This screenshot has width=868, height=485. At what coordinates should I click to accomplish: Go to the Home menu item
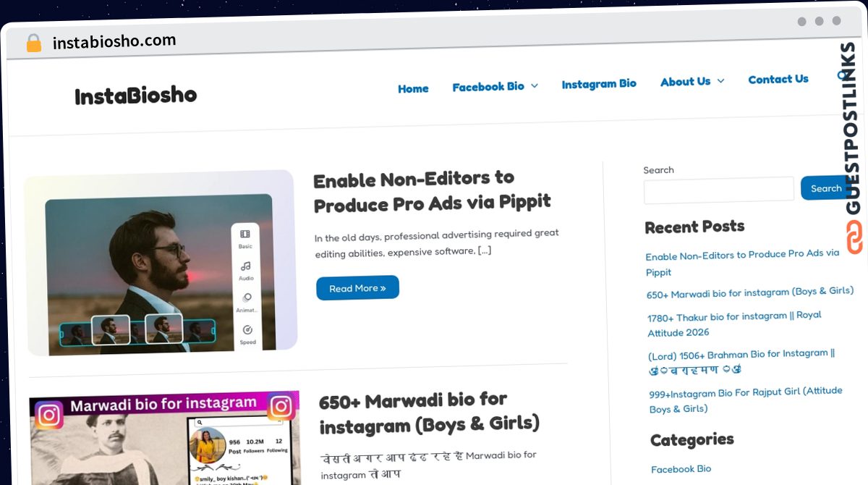click(413, 88)
